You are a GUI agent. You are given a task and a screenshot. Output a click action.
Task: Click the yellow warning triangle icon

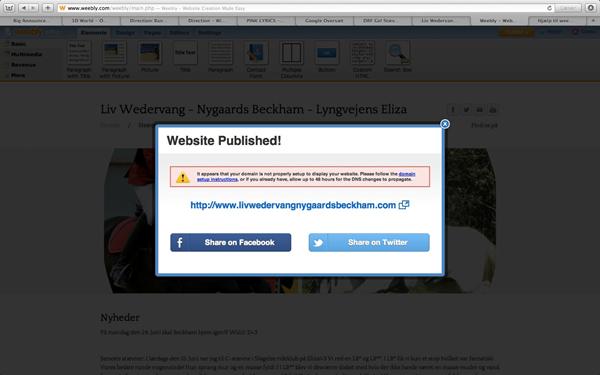[183, 177]
